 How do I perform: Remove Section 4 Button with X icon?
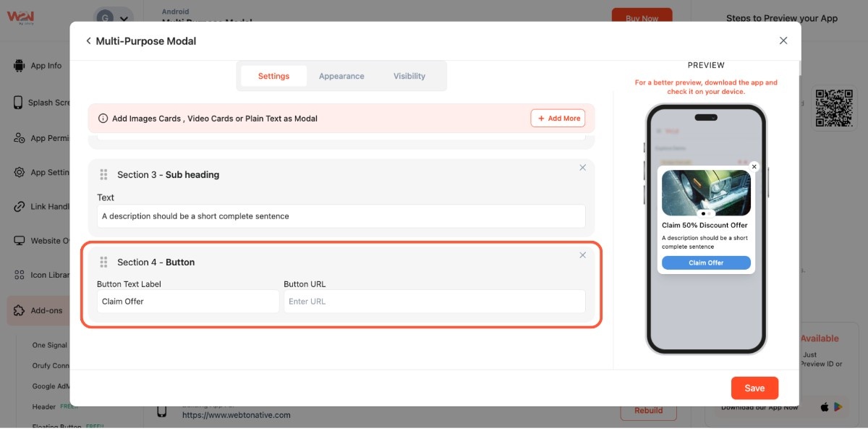[582, 255]
